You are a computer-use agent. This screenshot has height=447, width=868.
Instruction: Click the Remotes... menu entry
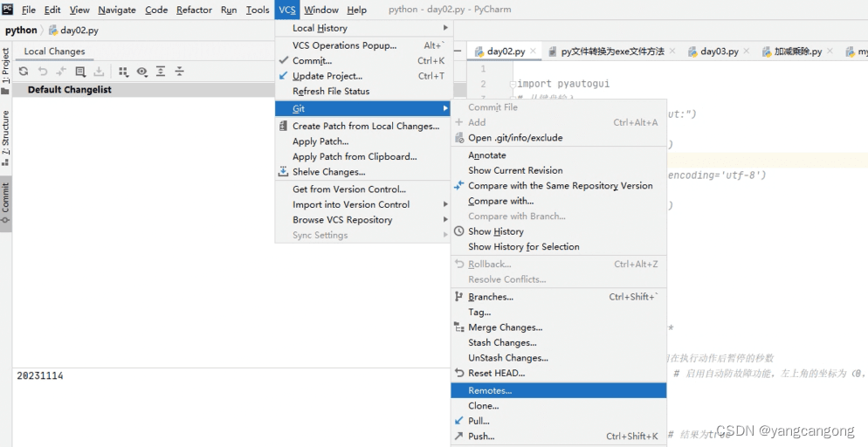(x=559, y=390)
